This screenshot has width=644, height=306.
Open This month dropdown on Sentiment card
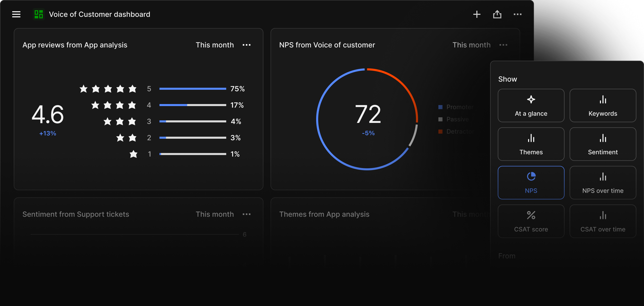coord(214,214)
